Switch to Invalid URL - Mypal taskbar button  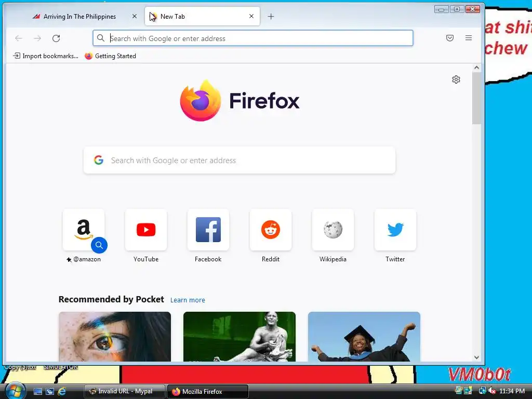pos(125,391)
